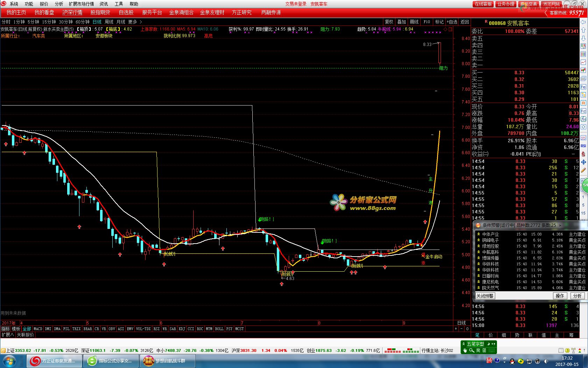The width and height of the screenshot is (588, 368).
Task: Toggle 标记 mark button
Action: pos(439,22)
